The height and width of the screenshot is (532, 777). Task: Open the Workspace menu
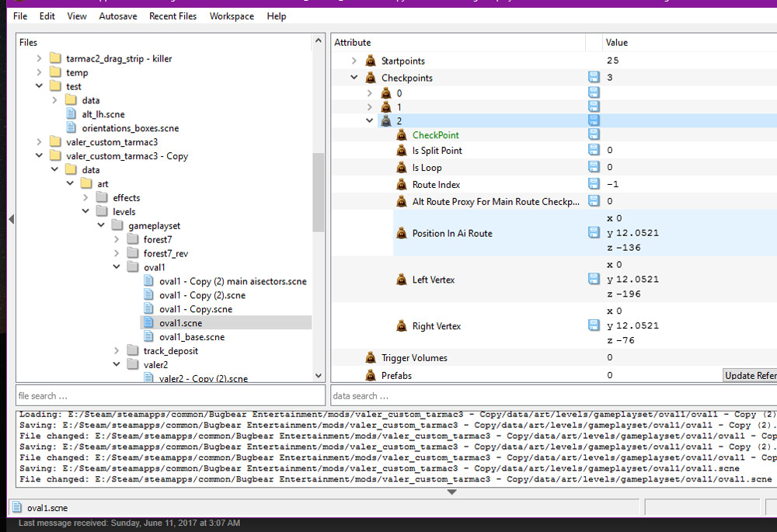click(232, 16)
